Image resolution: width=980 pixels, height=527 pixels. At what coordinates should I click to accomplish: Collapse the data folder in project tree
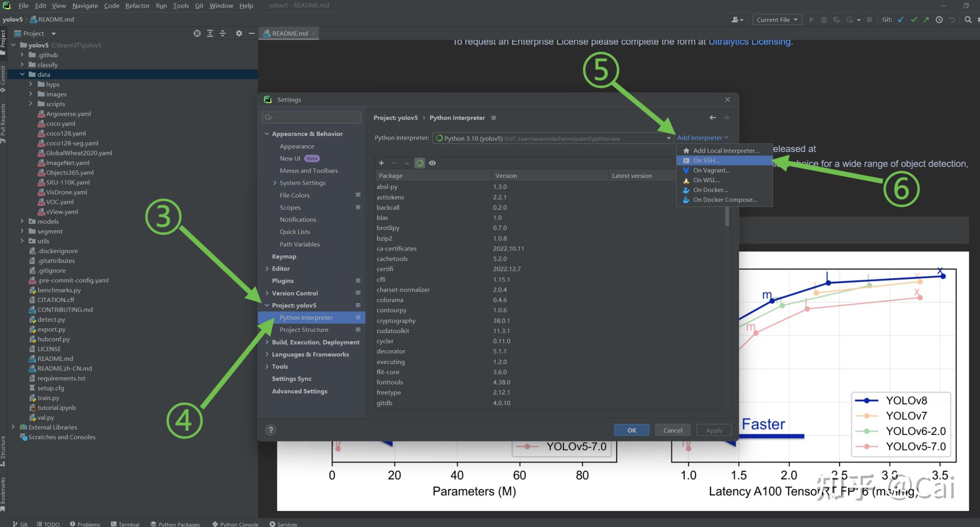(x=22, y=74)
